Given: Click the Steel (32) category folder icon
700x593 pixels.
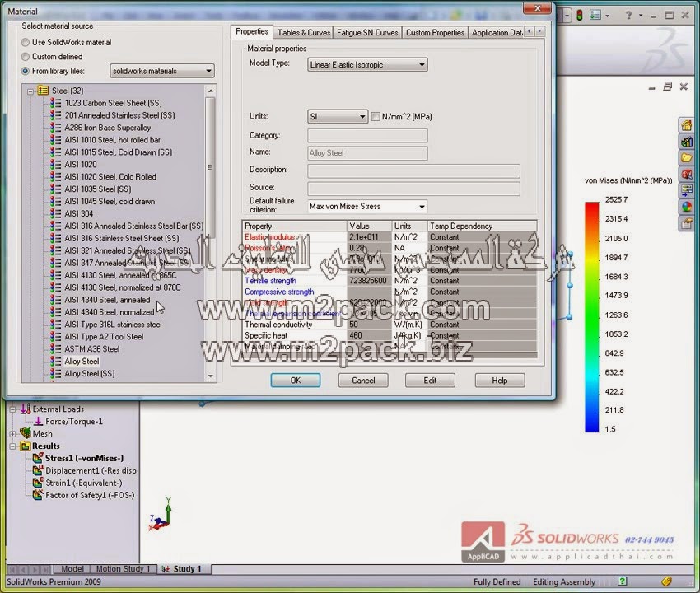Looking at the screenshot, I should [x=43, y=91].
